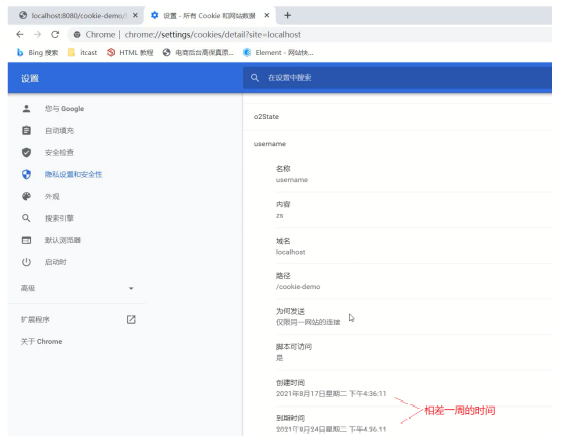Click the search magnifier icon in settings bar
Screen dimensions: 563x439
(255, 78)
